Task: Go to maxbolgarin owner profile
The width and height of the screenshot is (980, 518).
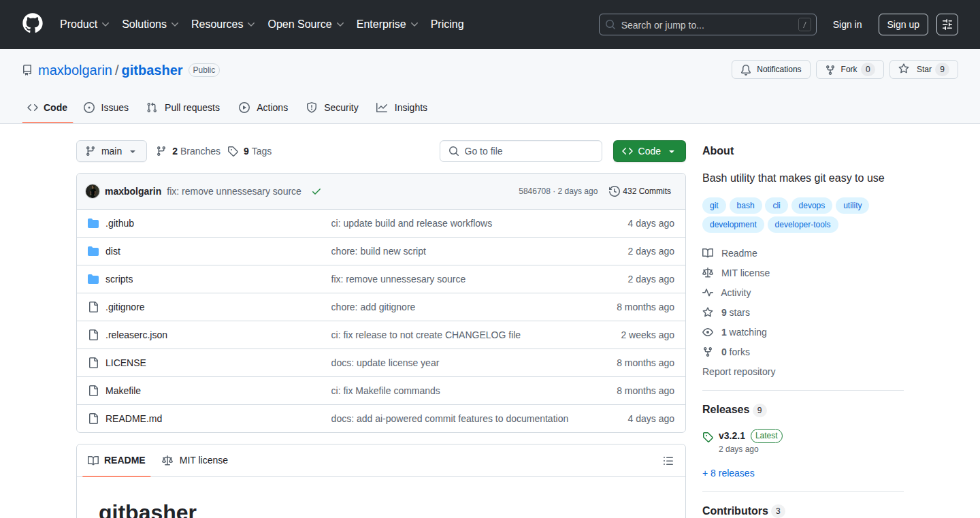Action: 75,70
